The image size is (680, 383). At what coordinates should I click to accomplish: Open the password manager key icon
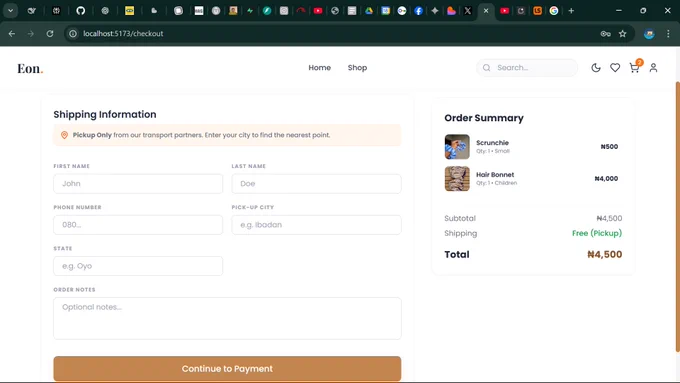(x=605, y=33)
